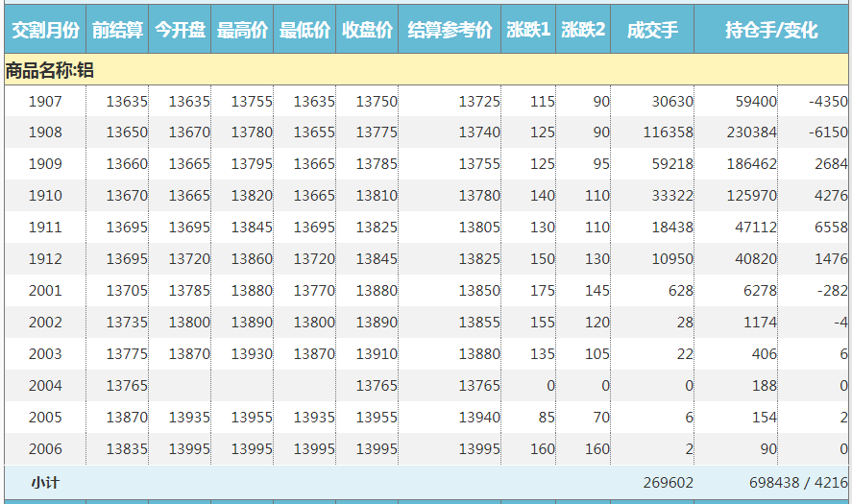The image size is (852, 504).
Task: Click the 涨跌2 column header
Action: point(583,31)
